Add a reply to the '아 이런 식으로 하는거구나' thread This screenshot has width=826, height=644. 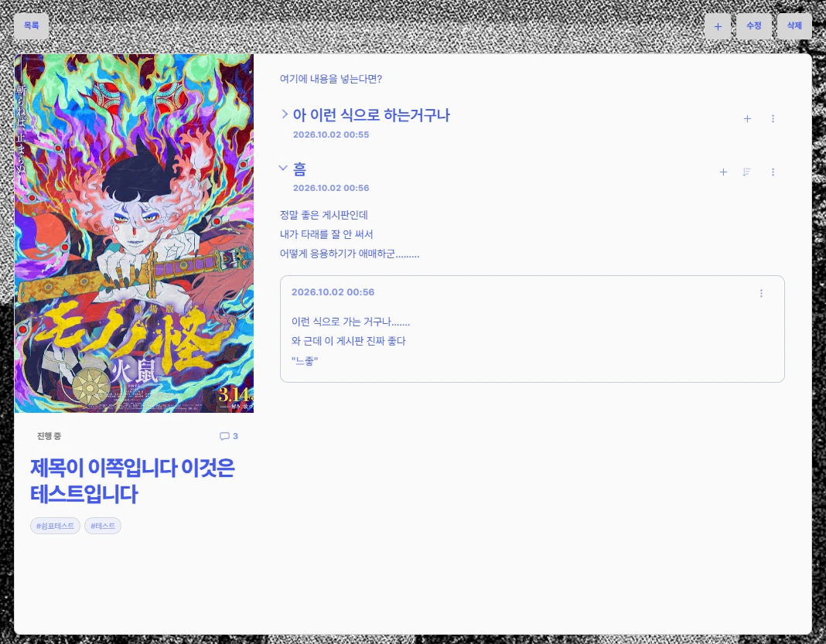[x=747, y=119]
